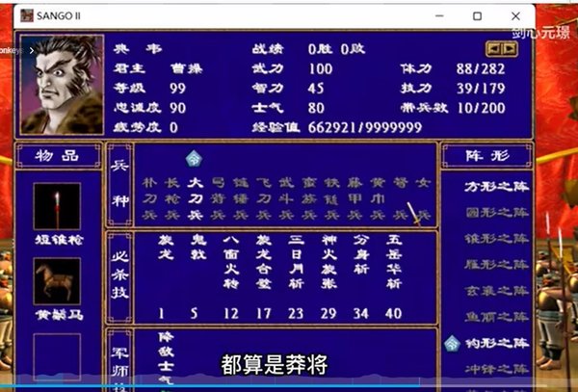
Task: Select the 冲锋之阵 formation
Action: coord(496,369)
